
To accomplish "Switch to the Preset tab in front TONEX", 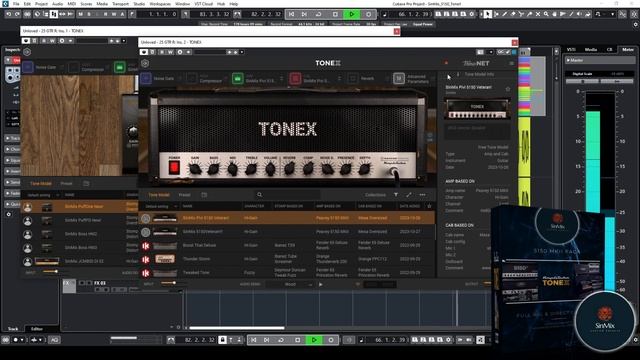I will click(184, 195).
